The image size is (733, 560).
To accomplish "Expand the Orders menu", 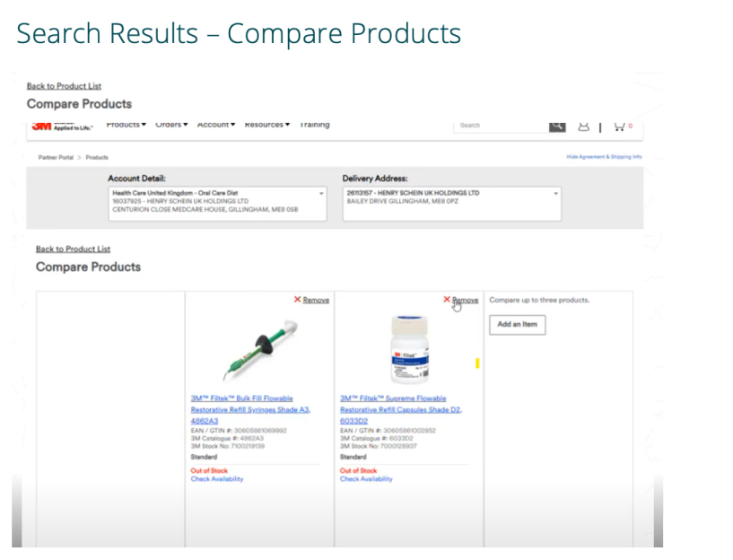I will tap(171, 125).
